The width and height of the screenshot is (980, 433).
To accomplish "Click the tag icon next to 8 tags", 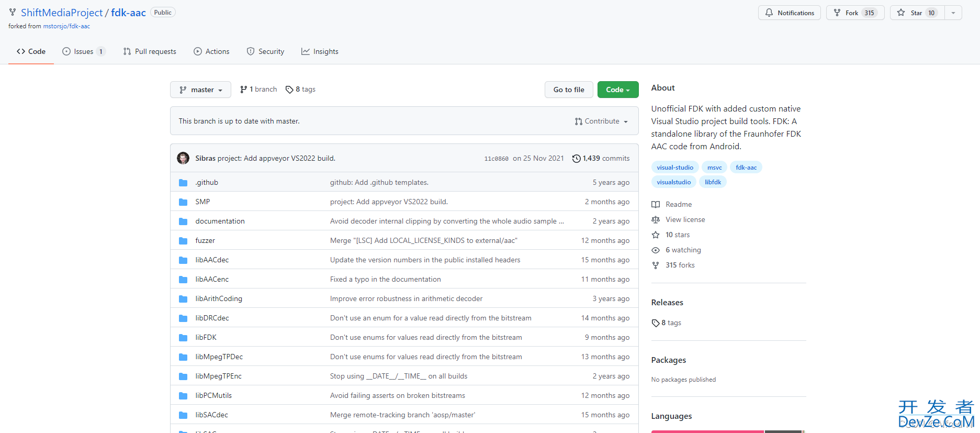I will (289, 90).
